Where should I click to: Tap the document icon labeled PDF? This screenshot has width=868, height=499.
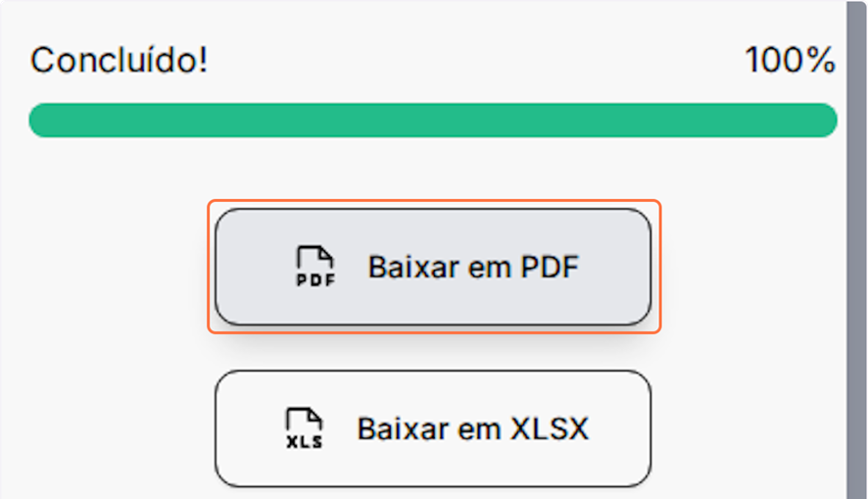coord(315,266)
